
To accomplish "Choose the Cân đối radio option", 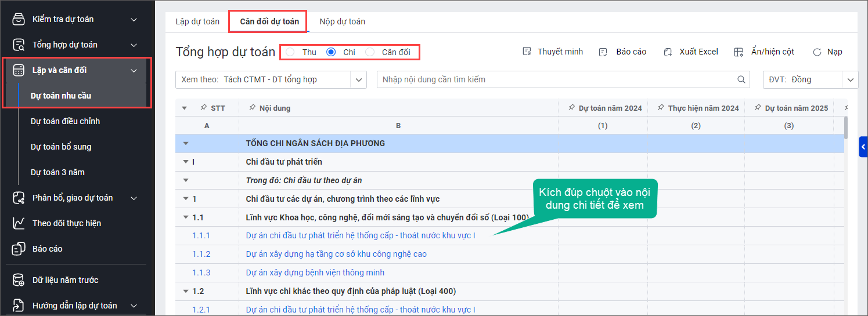I will coord(370,52).
